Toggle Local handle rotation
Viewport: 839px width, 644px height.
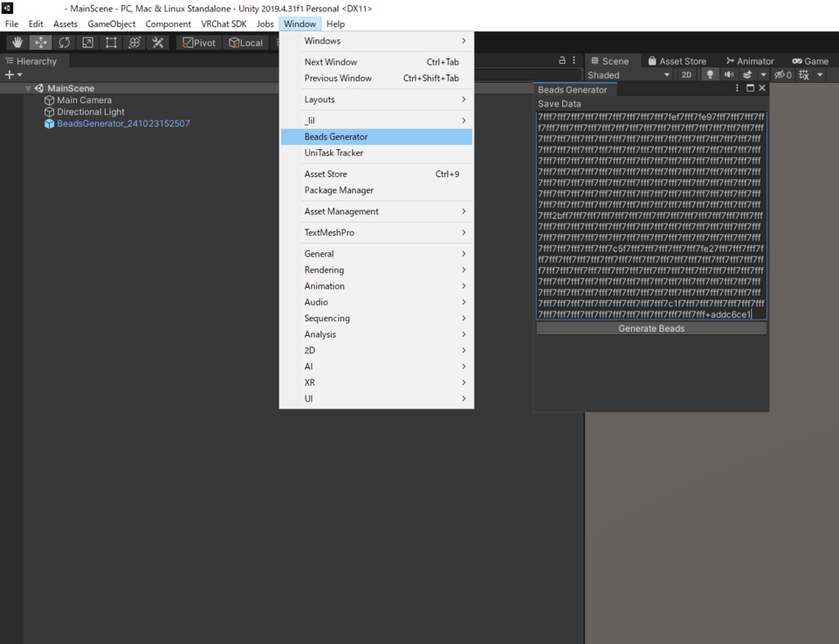[246, 43]
